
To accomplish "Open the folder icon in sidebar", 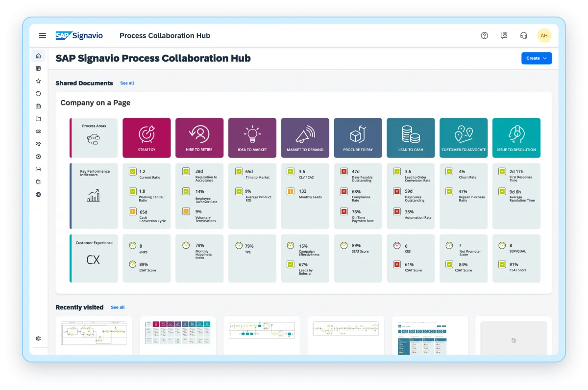I will point(38,119).
